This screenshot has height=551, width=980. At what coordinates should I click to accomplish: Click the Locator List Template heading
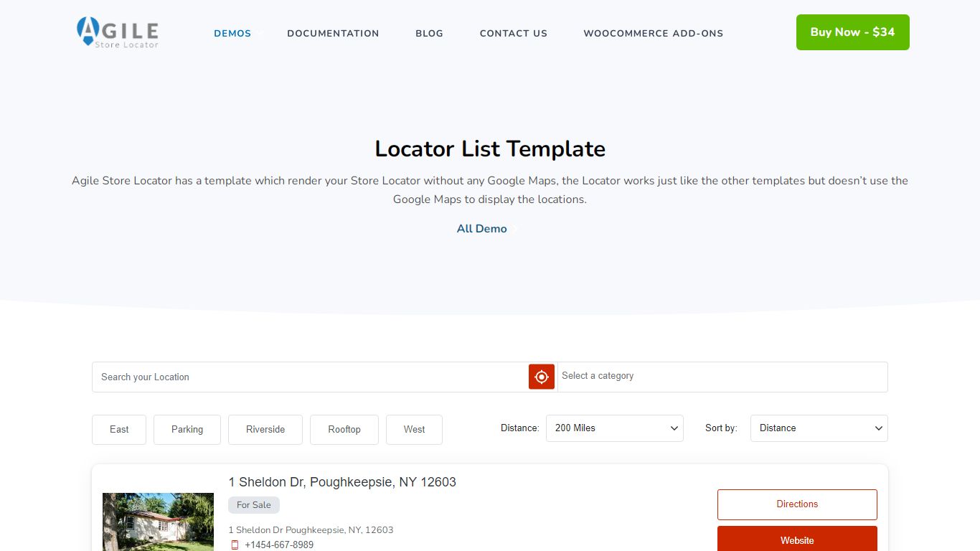coord(490,149)
